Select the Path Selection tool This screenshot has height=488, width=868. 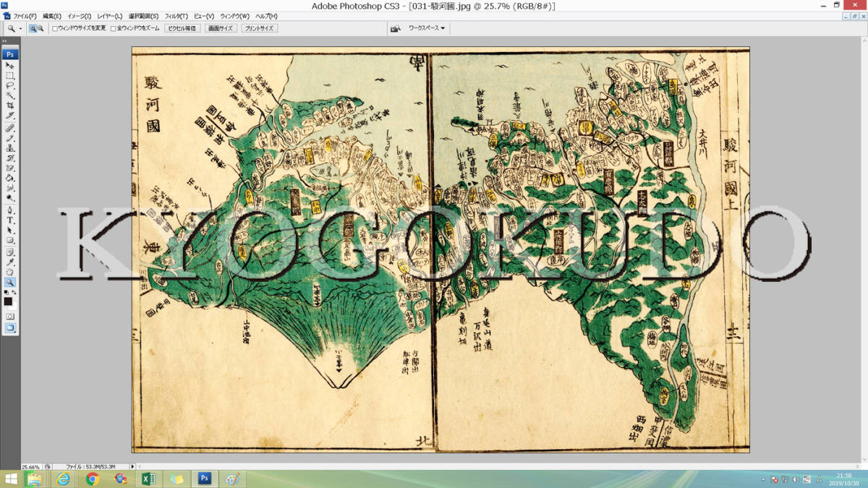(10, 230)
